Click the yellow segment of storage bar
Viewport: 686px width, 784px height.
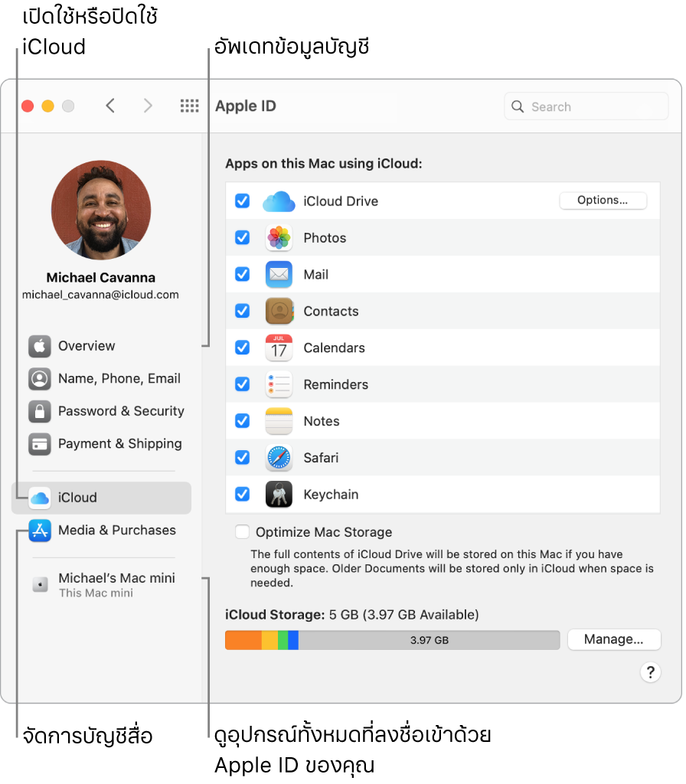(x=269, y=640)
